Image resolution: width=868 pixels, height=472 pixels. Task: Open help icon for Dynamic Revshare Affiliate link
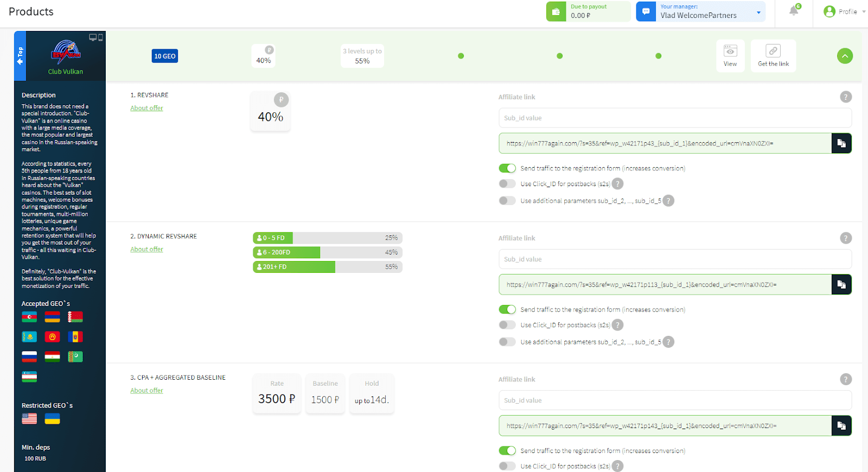point(846,238)
